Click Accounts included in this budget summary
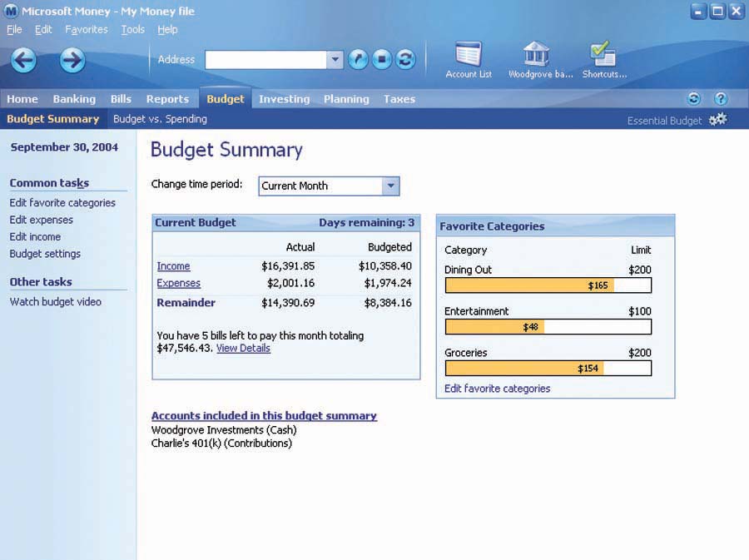The image size is (749, 560). [x=264, y=416]
